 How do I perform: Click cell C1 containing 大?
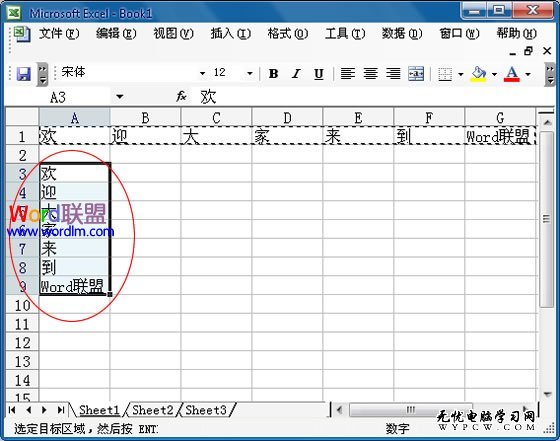[x=216, y=136]
